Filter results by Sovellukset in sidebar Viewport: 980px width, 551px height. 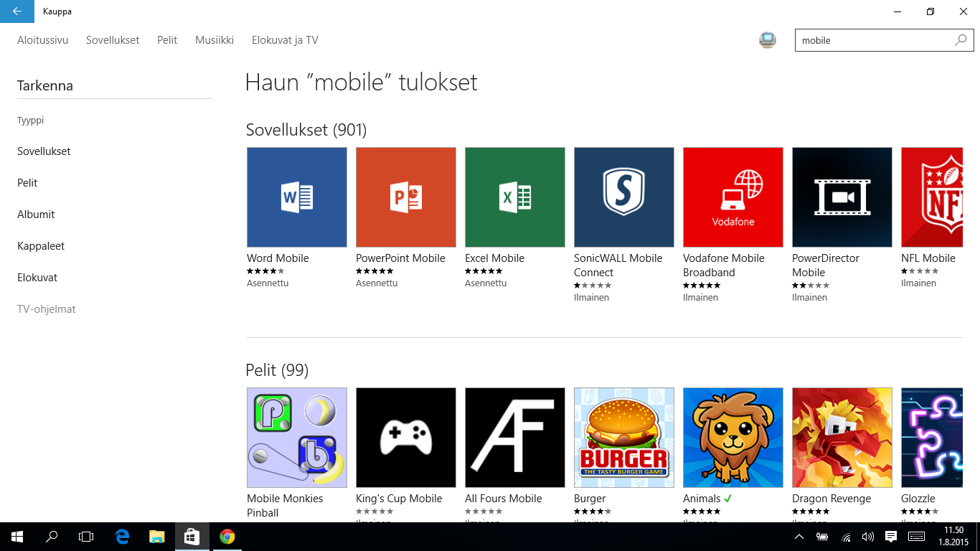pyautogui.click(x=44, y=151)
